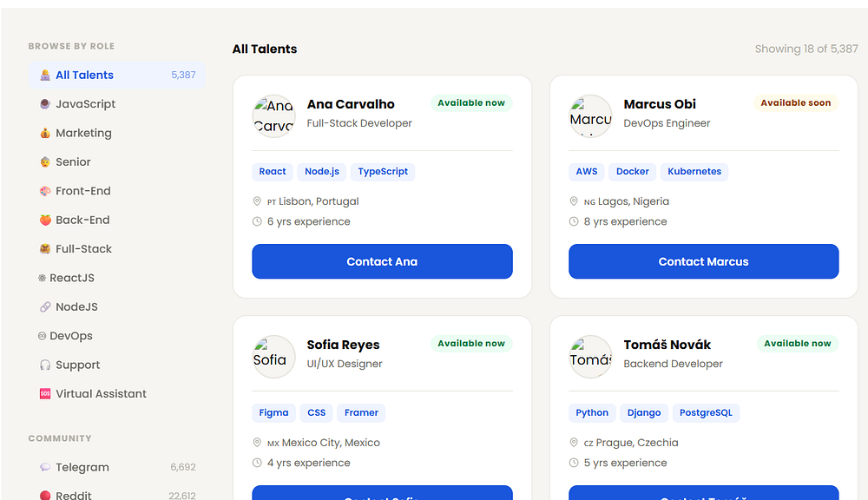Click Ana Carvalho's profile avatar

[x=274, y=116]
